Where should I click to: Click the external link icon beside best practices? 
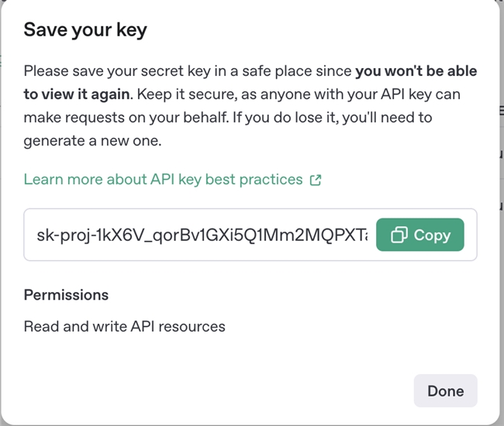pyautogui.click(x=316, y=180)
